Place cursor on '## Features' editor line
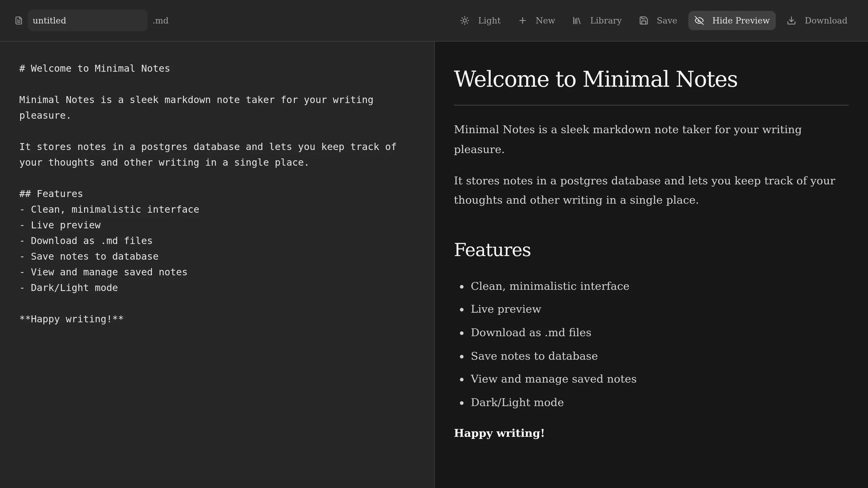Screen dimensions: 868x488 coord(51,194)
